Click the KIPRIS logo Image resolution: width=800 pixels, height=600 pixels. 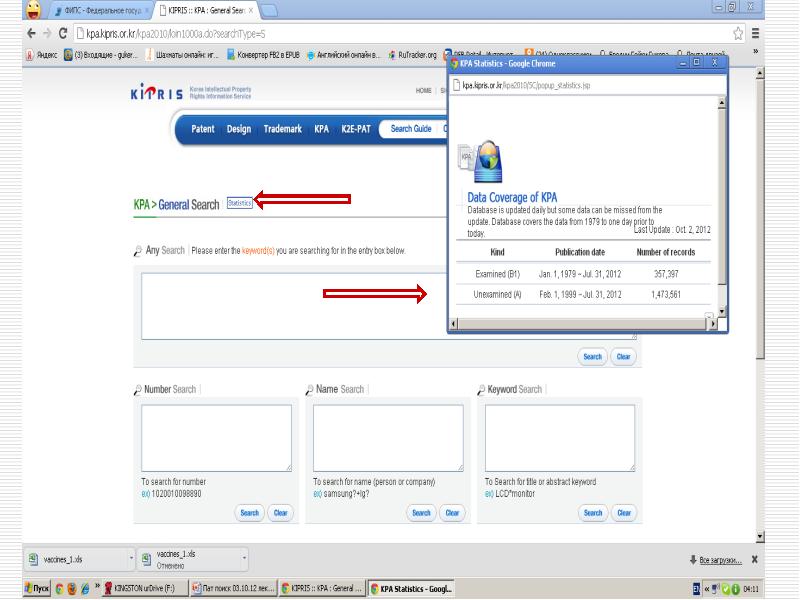tap(163, 94)
